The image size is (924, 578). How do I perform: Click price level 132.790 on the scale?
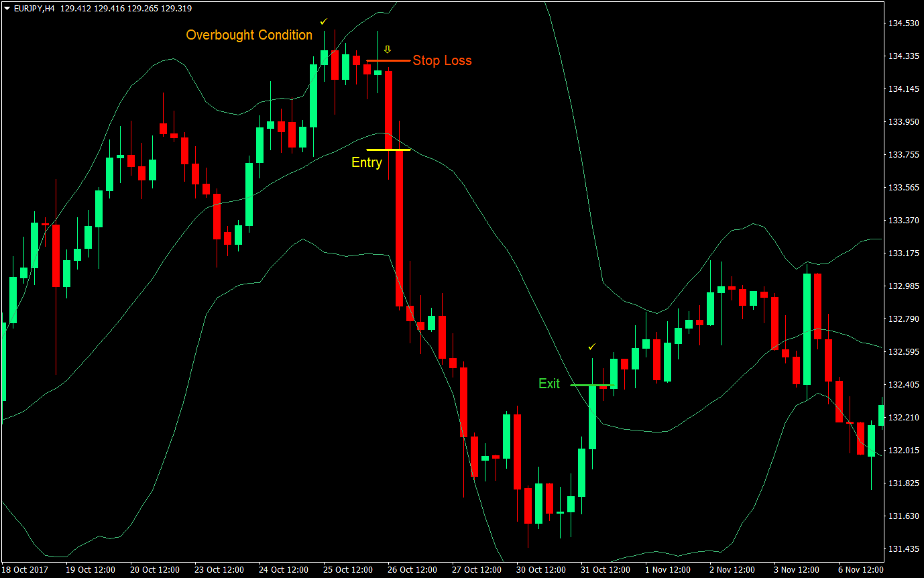click(903, 319)
